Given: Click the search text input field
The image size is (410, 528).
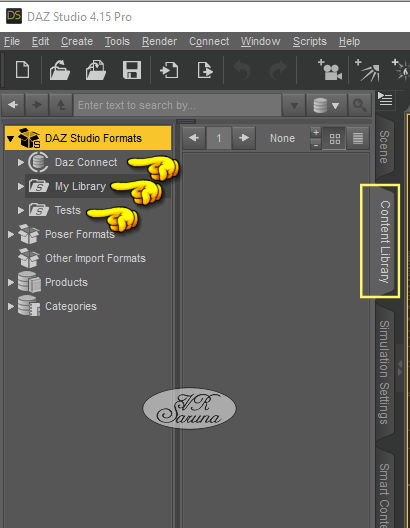Looking at the screenshot, I should pyautogui.click(x=177, y=105).
